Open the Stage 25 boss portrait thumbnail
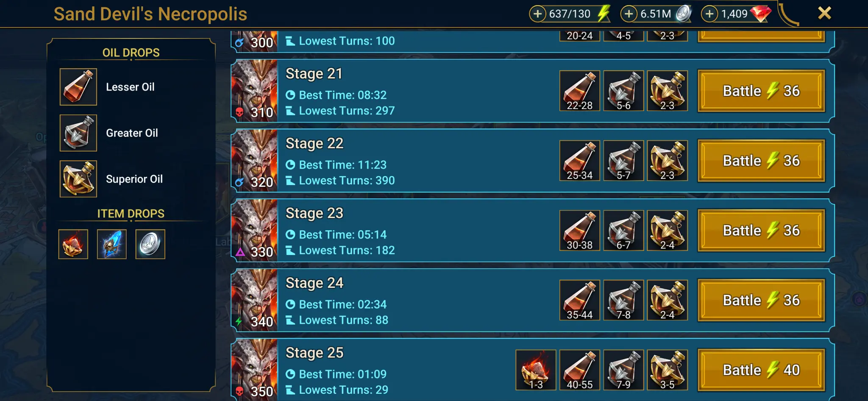 pyautogui.click(x=255, y=370)
